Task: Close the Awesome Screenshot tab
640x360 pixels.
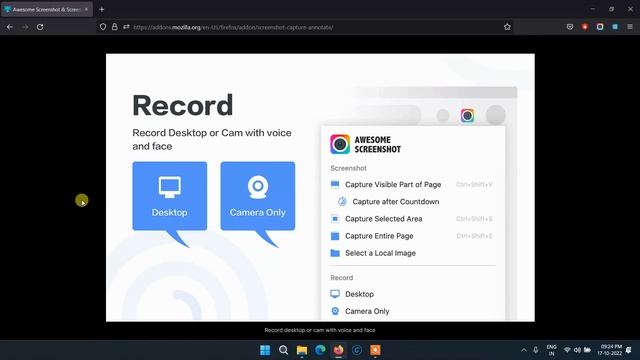Action: [x=86, y=9]
